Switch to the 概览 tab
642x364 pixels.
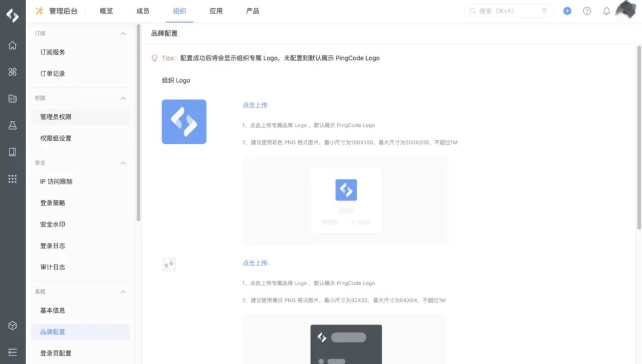pos(105,10)
